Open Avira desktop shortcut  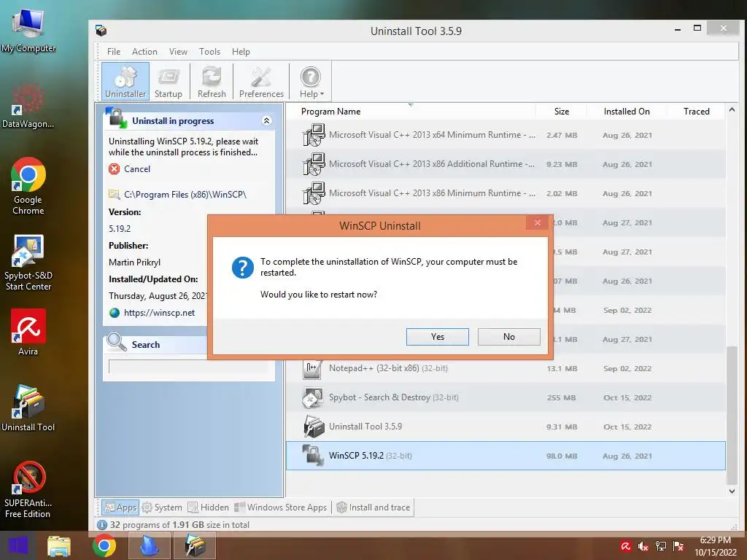coord(28,332)
